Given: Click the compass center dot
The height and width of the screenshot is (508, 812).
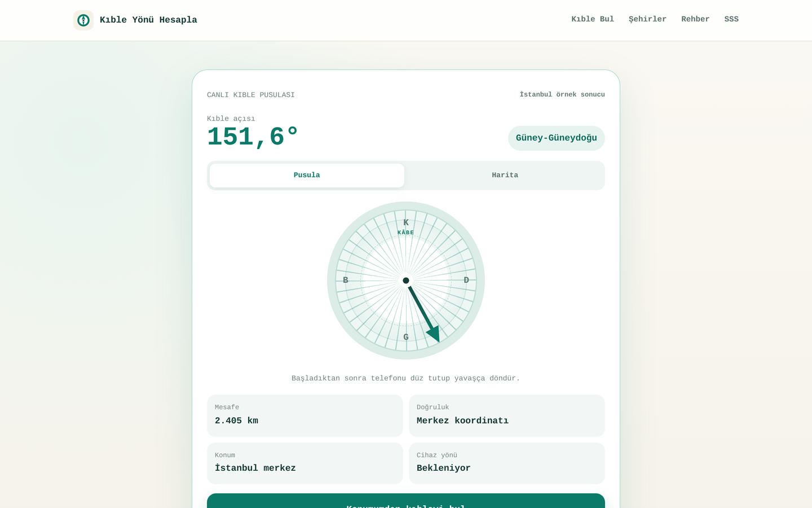Looking at the screenshot, I should pos(406,281).
